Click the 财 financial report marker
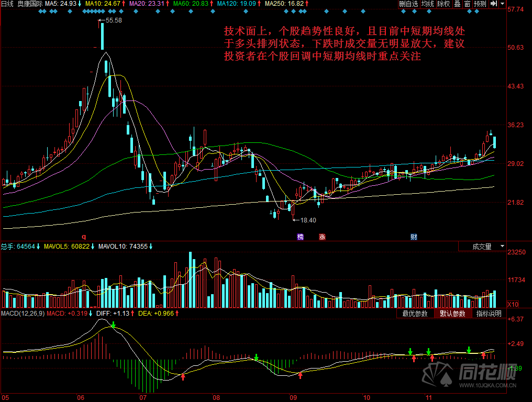The height and width of the screenshot is (402, 532). 414,237
